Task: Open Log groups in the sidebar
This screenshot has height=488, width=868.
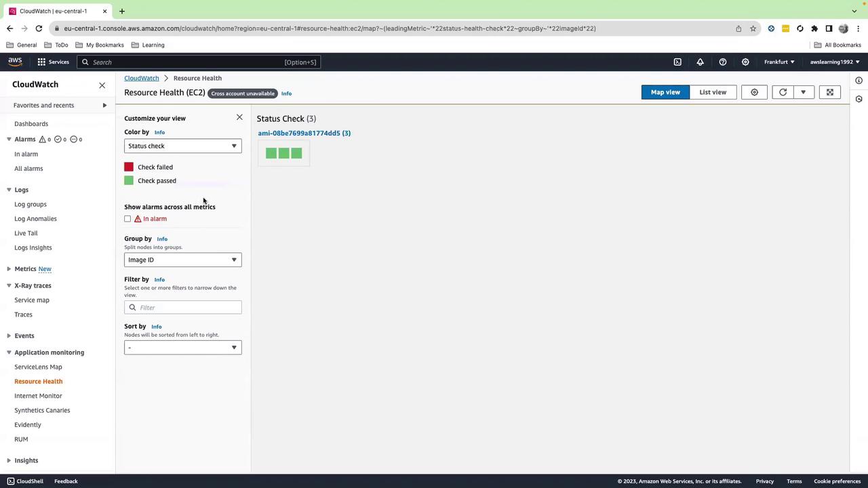Action: (31, 204)
